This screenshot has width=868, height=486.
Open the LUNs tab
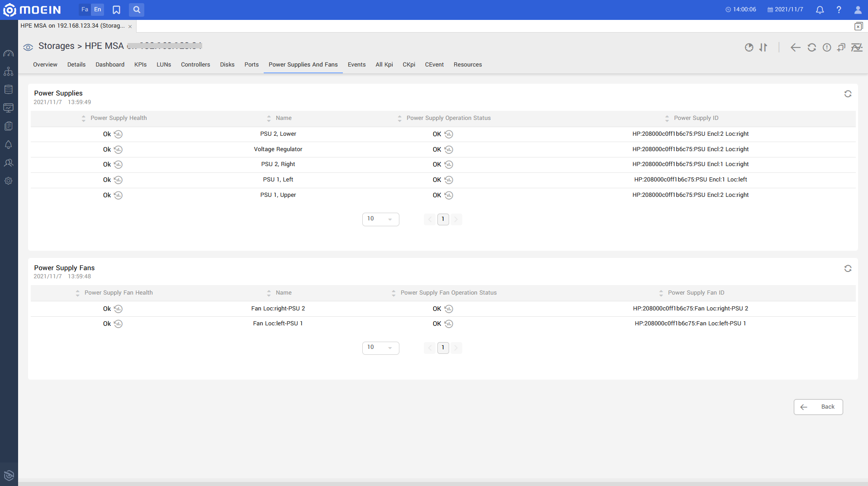[x=164, y=65]
